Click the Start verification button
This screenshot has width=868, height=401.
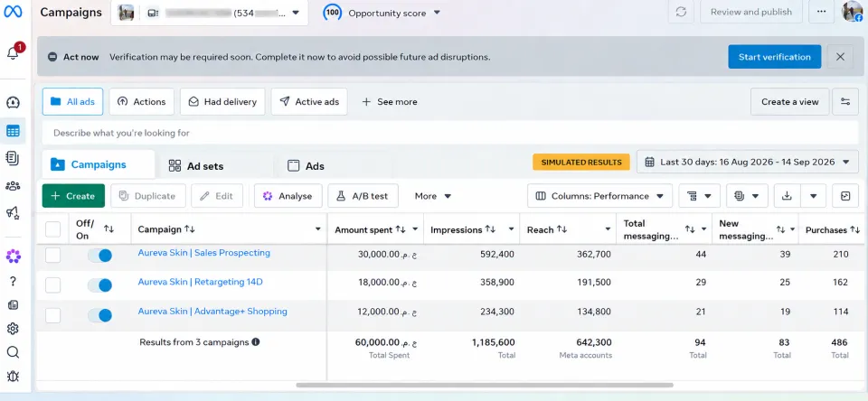(x=775, y=57)
